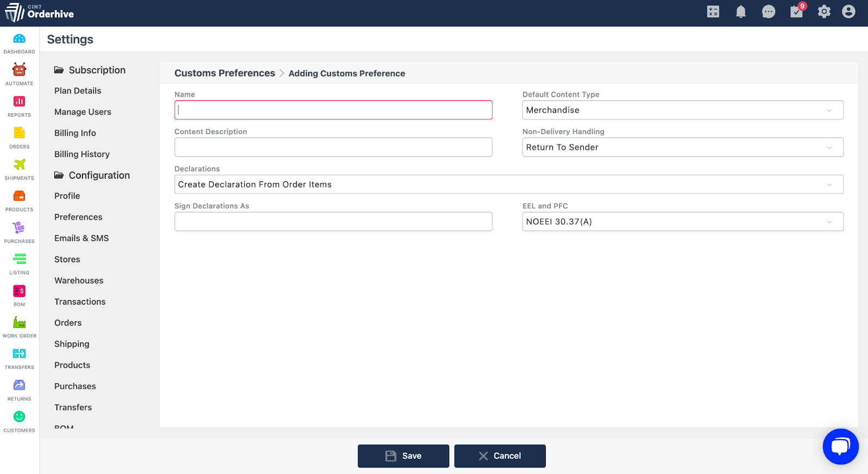Open the Listing sidebar icon

pyautogui.click(x=19, y=259)
